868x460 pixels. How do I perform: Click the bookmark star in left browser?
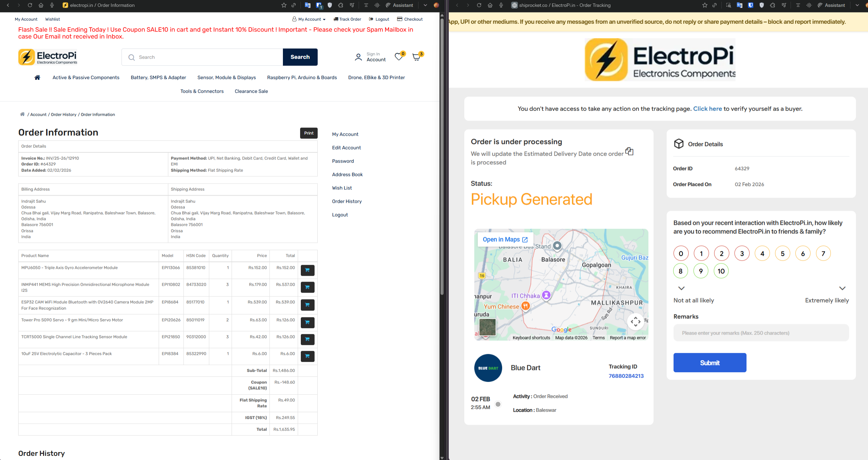[x=284, y=5]
